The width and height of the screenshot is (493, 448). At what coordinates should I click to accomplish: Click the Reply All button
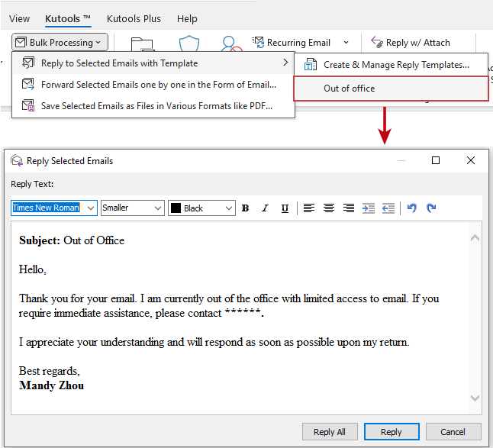[x=330, y=432]
